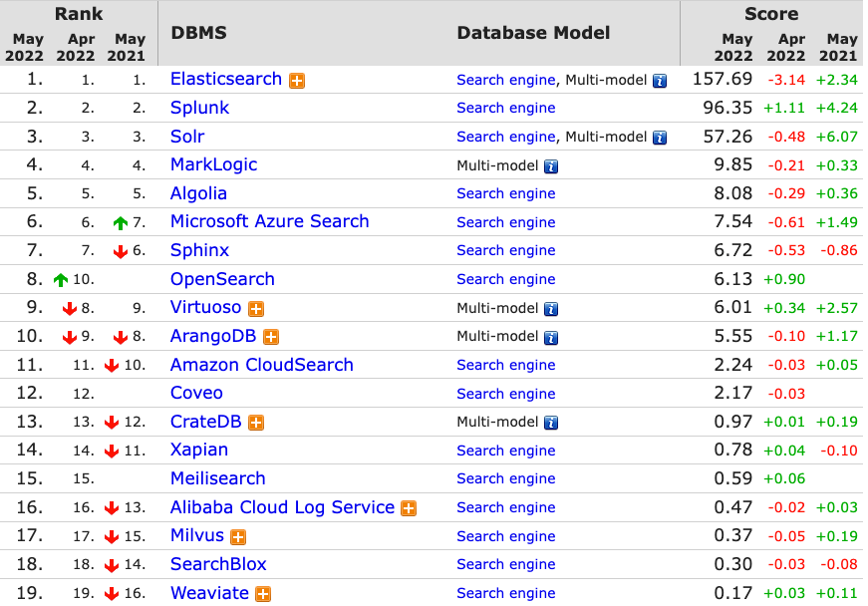Click the Database Model column header

[533, 33]
